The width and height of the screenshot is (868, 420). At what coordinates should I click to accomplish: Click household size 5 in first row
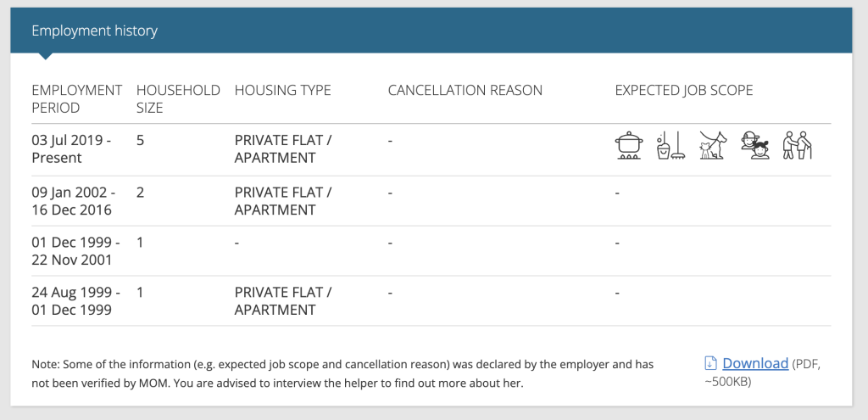point(140,140)
